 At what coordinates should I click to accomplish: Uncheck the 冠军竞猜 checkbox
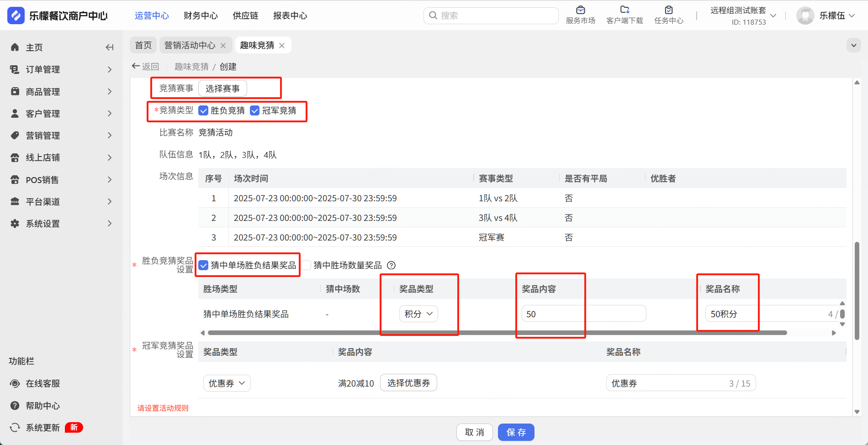click(x=255, y=110)
